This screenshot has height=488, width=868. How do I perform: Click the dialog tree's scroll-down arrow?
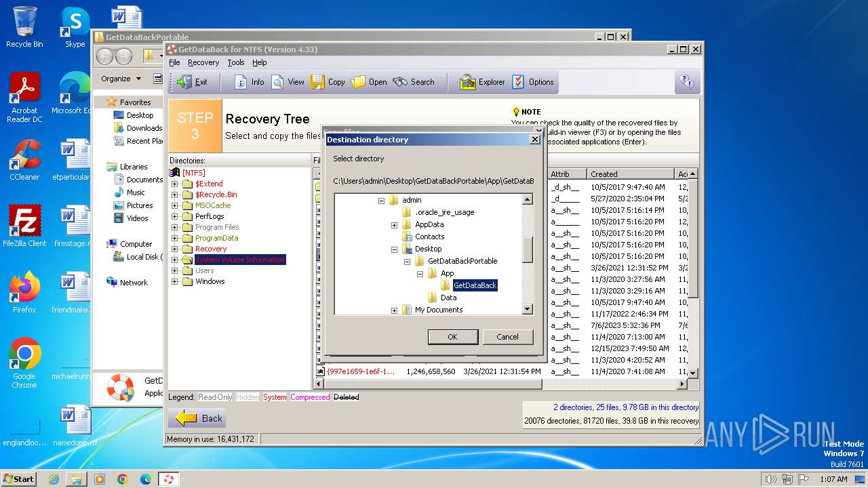tap(527, 309)
